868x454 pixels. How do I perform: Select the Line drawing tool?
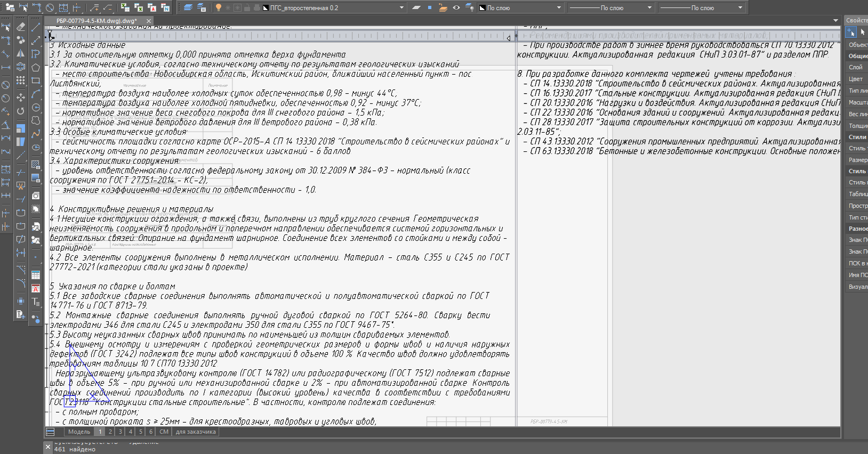[x=36, y=26]
